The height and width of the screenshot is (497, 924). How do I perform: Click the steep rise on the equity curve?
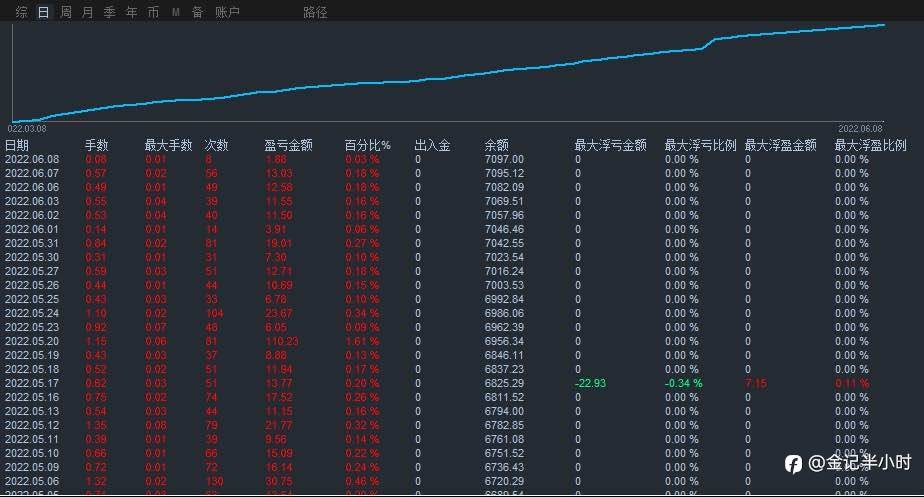click(709, 44)
